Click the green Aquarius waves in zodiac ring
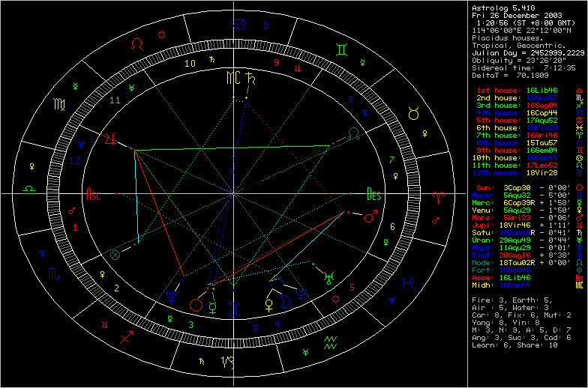Screen dimensions: 588x388 coord(328,345)
